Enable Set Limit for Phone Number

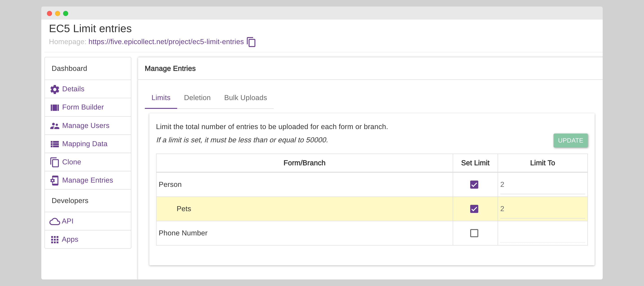(x=474, y=233)
